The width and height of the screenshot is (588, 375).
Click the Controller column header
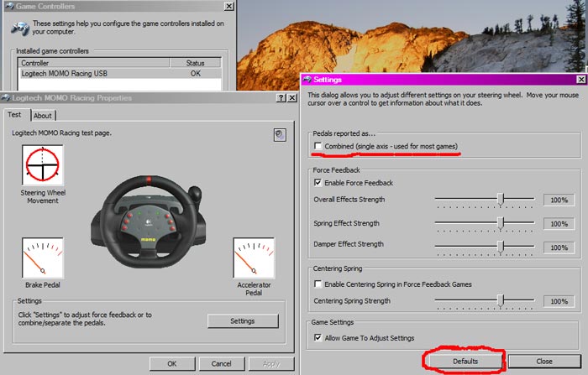pyautogui.click(x=94, y=63)
